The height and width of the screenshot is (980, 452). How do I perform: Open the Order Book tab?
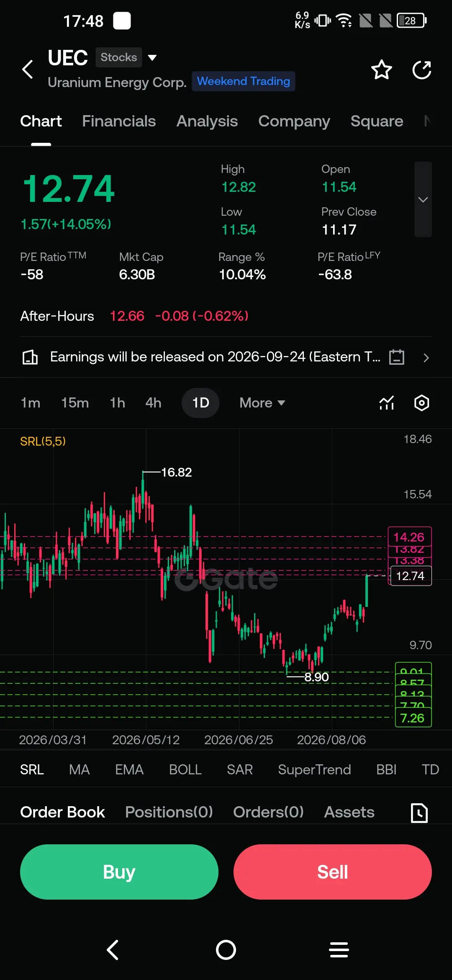click(x=63, y=812)
